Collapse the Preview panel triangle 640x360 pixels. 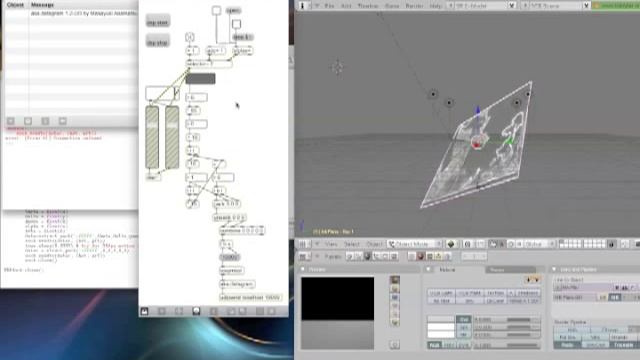click(x=303, y=269)
